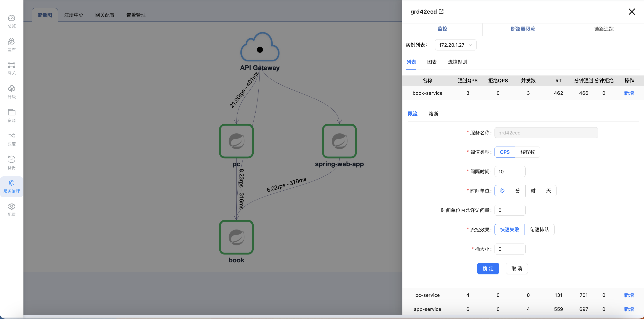Switch to the 告警管理 tab
The image size is (644, 319).
(136, 15)
